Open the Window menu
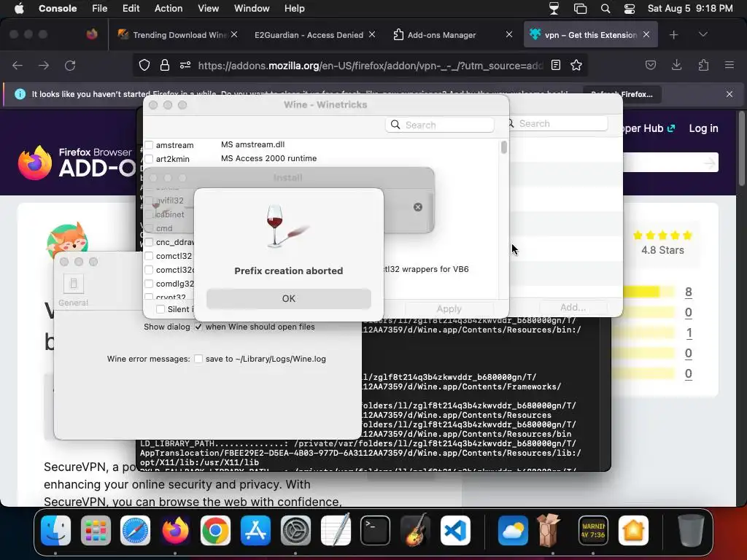 (252, 8)
